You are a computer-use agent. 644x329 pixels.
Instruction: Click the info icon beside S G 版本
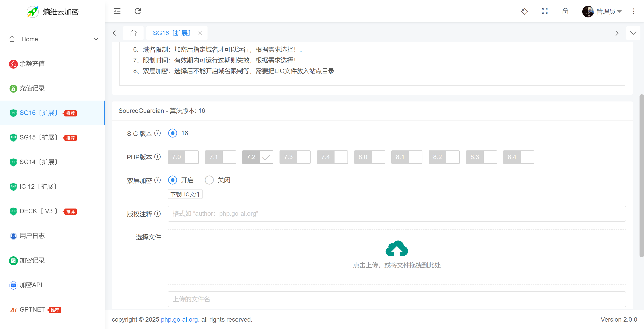(x=157, y=133)
